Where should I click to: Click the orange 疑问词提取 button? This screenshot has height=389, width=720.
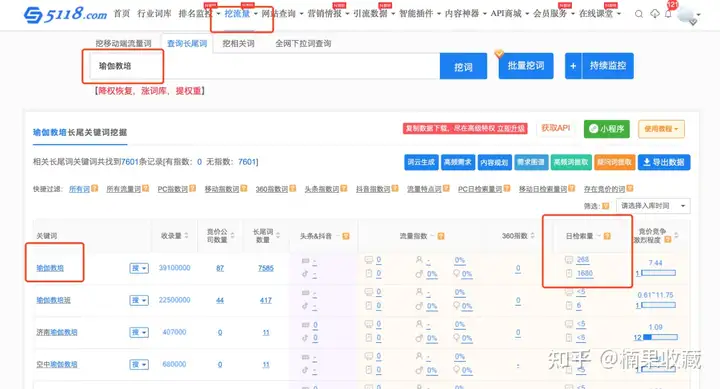pyautogui.click(x=614, y=162)
